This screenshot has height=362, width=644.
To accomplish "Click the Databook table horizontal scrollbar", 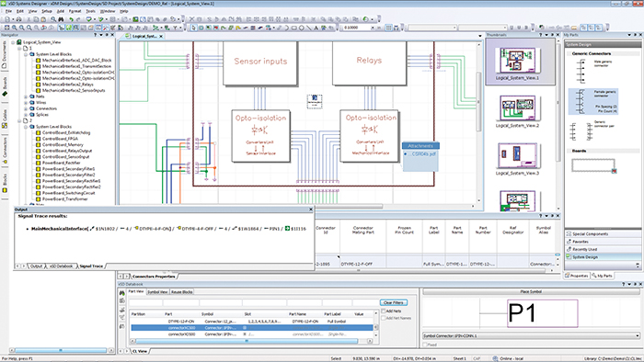I will point(252,341).
